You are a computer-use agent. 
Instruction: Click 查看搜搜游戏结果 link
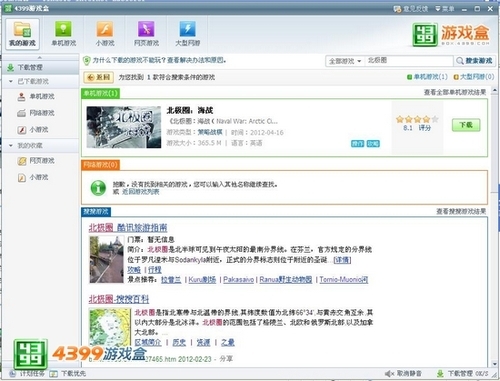point(461,211)
